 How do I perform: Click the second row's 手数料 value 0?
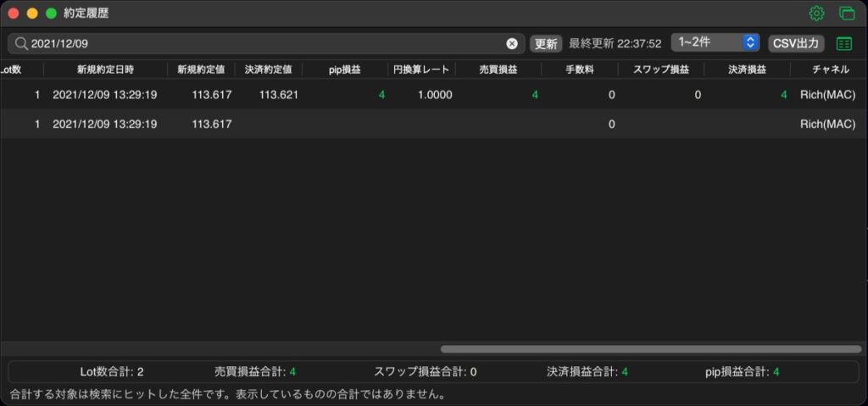point(611,124)
